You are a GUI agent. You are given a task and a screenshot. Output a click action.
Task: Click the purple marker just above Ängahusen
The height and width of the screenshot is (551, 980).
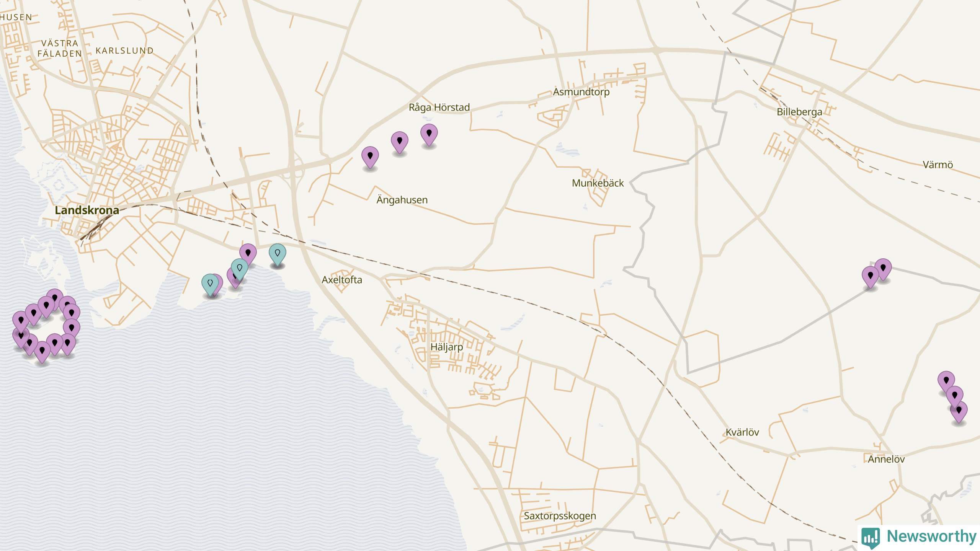pos(370,157)
